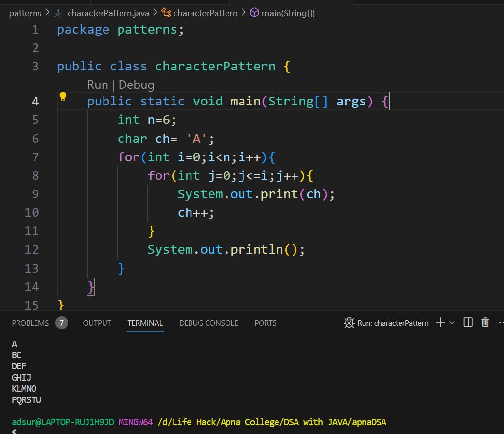Click line number 1 in gutter
Screen dimensions: 504x434
[35, 30]
